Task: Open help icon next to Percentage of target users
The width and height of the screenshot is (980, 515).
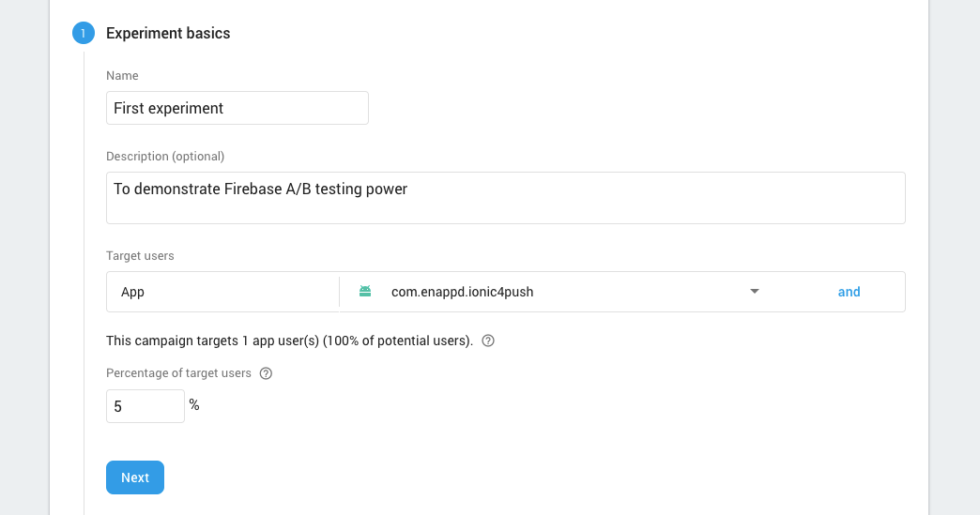Action: 266,373
